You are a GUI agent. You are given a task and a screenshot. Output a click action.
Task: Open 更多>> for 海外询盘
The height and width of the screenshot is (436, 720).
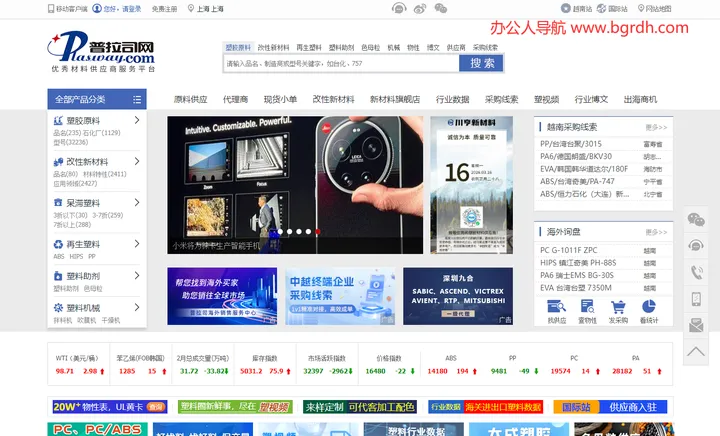click(x=656, y=232)
